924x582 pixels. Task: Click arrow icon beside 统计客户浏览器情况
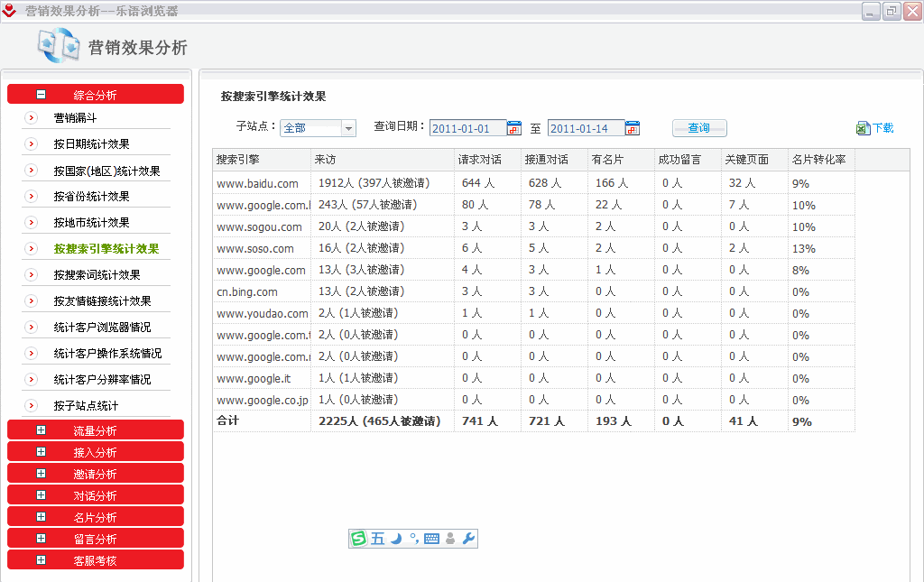coord(32,327)
